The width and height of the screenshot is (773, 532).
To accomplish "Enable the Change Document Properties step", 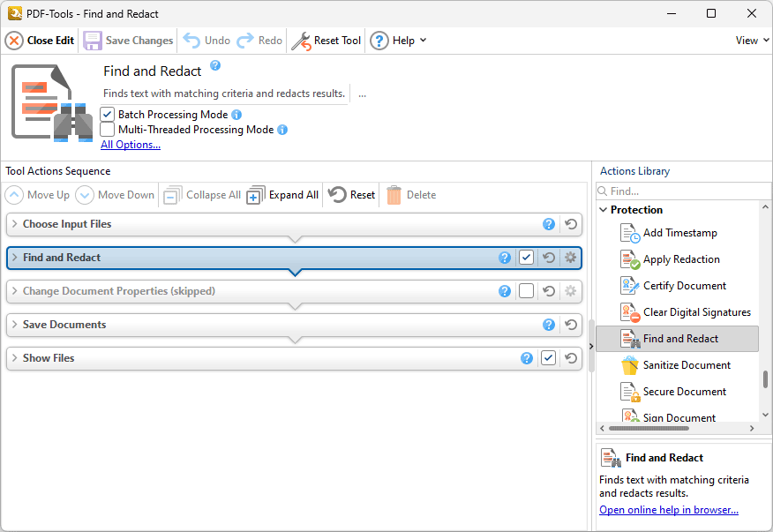I will [x=526, y=291].
